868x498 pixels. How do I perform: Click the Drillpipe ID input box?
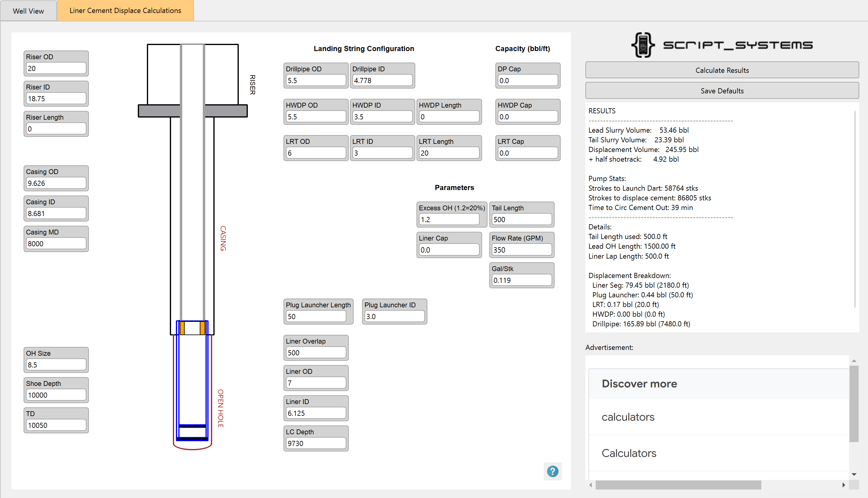(x=382, y=80)
